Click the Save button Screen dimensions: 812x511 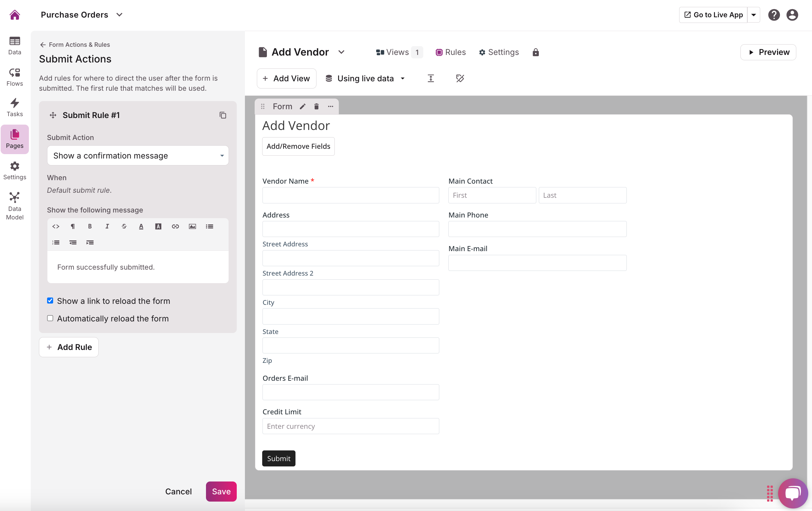click(221, 492)
